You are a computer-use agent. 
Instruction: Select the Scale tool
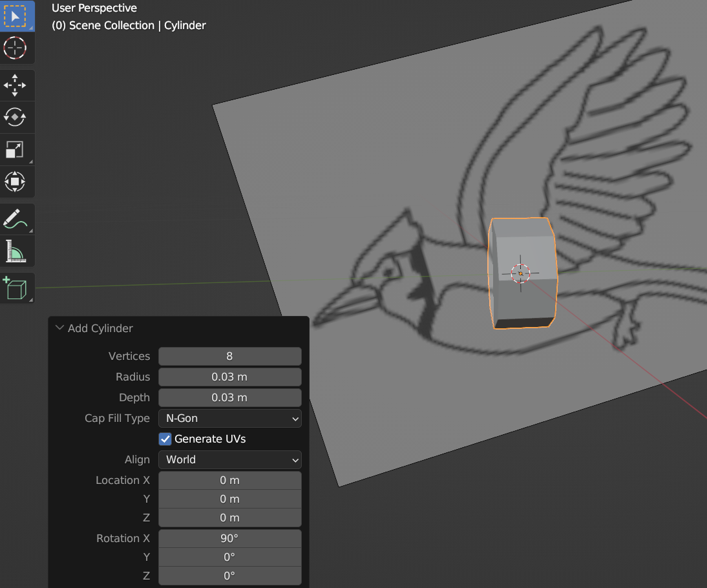tap(15, 150)
